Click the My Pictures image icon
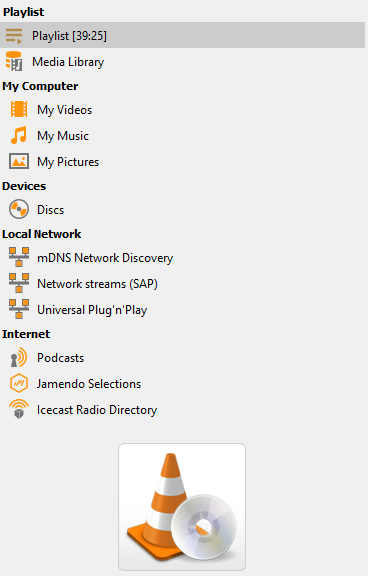The image size is (368, 576). [x=19, y=161]
